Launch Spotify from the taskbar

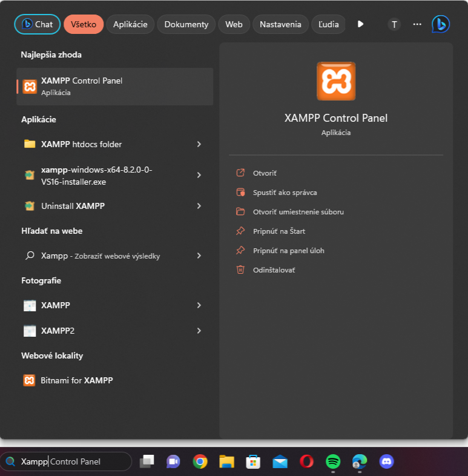(x=332, y=462)
